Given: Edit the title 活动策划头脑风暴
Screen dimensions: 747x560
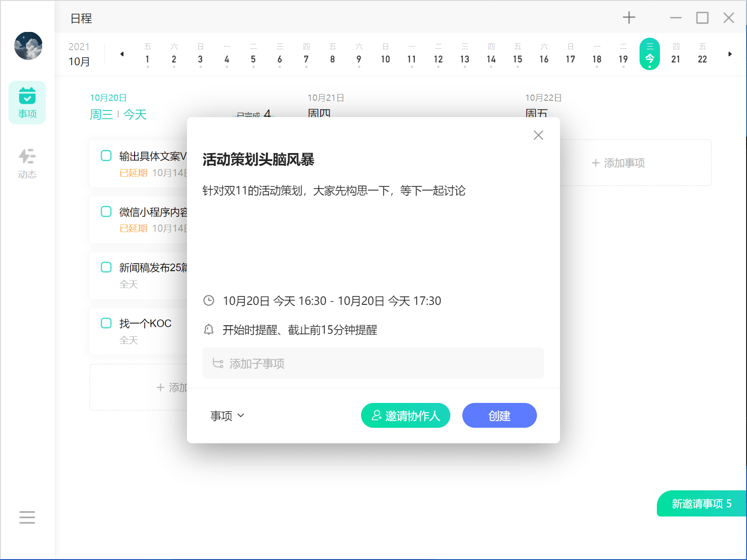Looking at the screenshot, I should pyautogui.click(x=258, y=159).
